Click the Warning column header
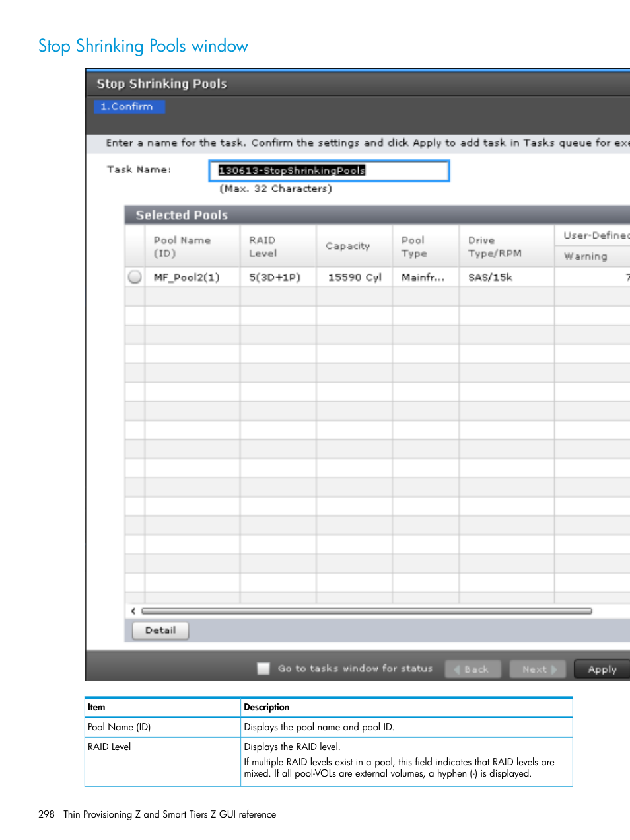 pyautogui.click(x=592, y=256)
